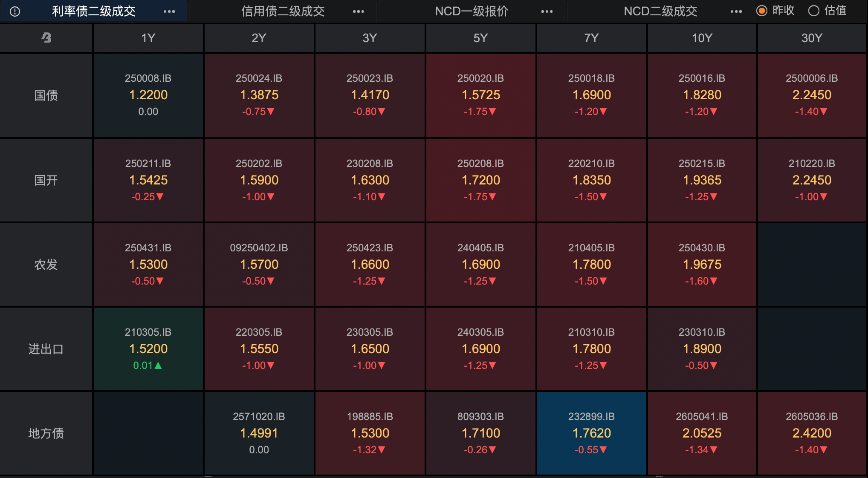This screenshot has width=868, height=478.
Task: Click highlighted blue 232899.IB cell
Action: [x=591, y=433]
